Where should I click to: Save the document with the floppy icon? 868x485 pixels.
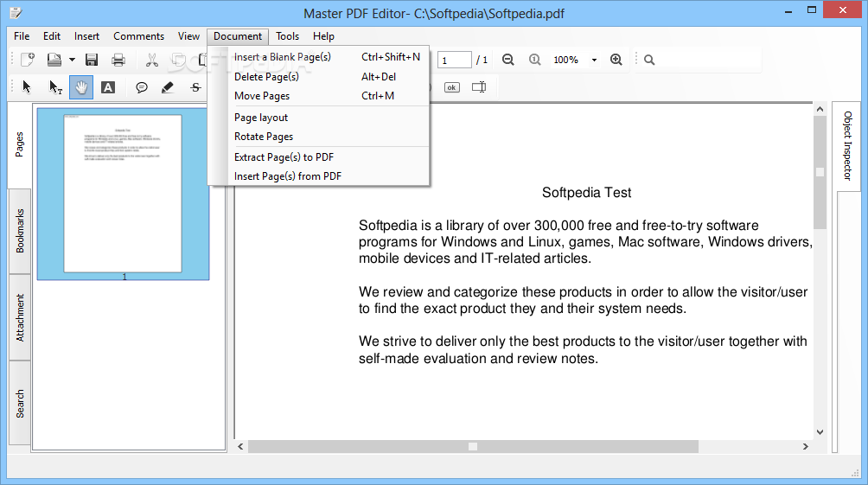click(x=92, y=60)
